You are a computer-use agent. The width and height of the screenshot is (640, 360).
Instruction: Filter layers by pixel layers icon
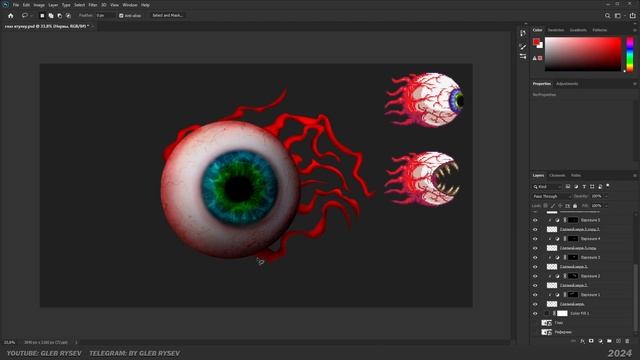point(568,187)
